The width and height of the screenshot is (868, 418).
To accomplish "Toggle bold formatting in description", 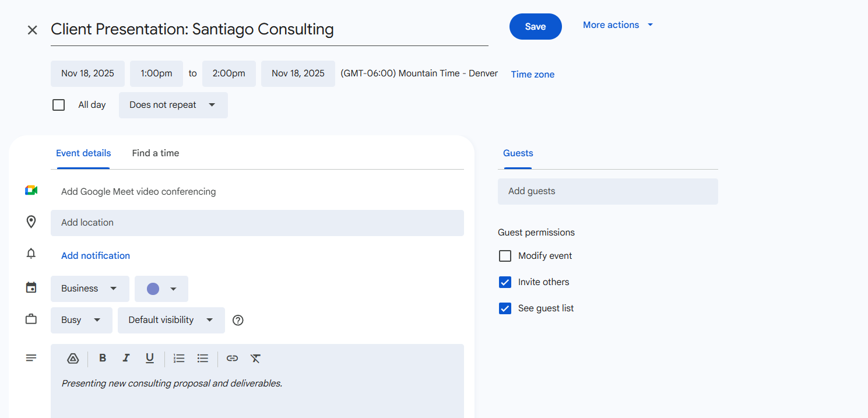I will 103,359.
